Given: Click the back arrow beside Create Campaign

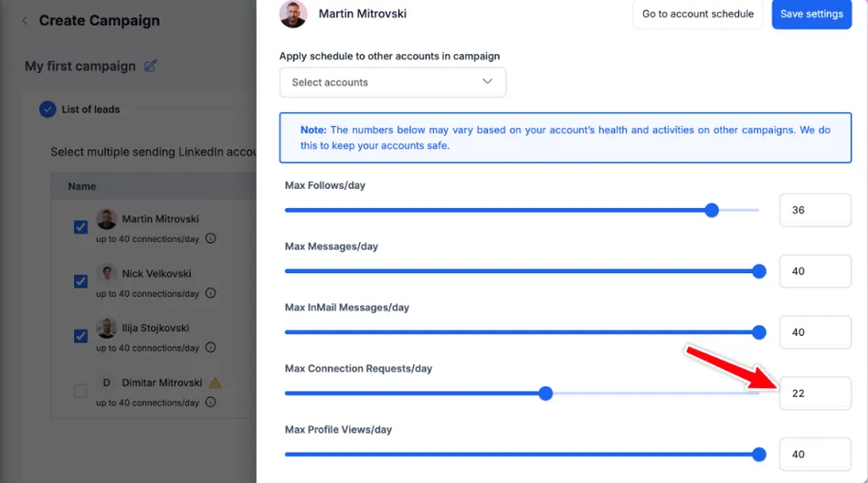Looking at the screenshot, I should (x=25, y=21).
